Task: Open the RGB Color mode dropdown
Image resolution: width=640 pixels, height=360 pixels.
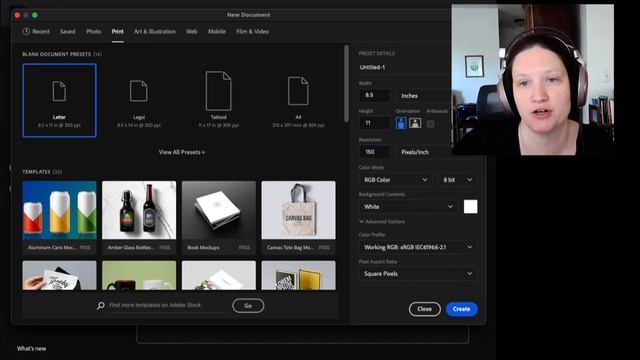Action: click(x=395, y=180)
